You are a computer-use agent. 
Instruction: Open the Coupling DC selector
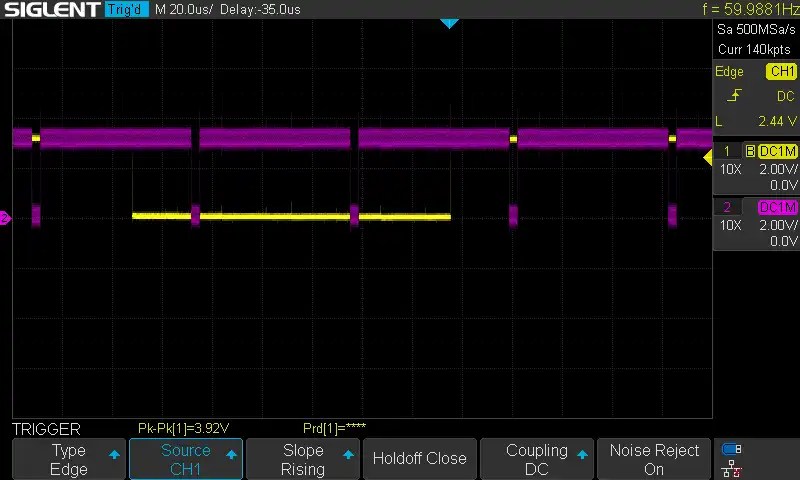click(537, 459)
